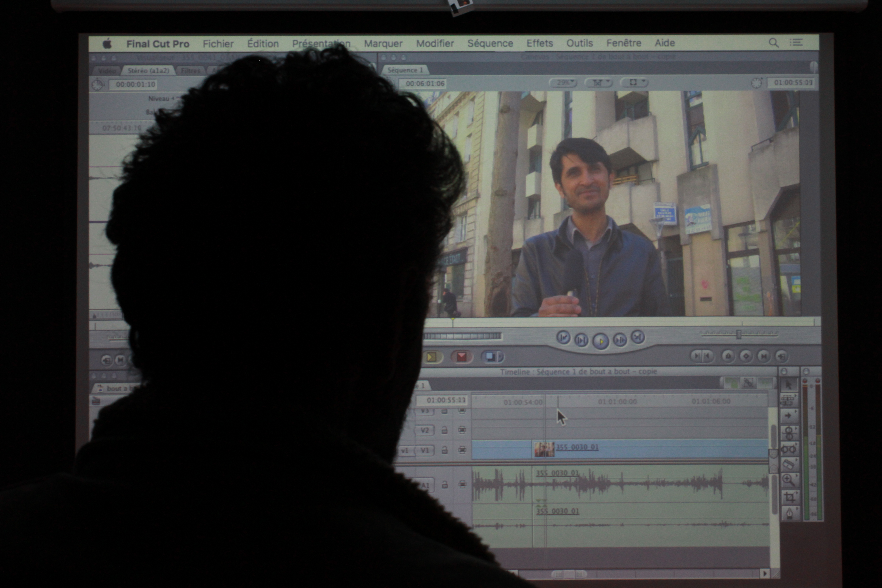Click Play In to Out in Canvas
This screenshot has width=882, height=588.
click(x=582, y=340)
